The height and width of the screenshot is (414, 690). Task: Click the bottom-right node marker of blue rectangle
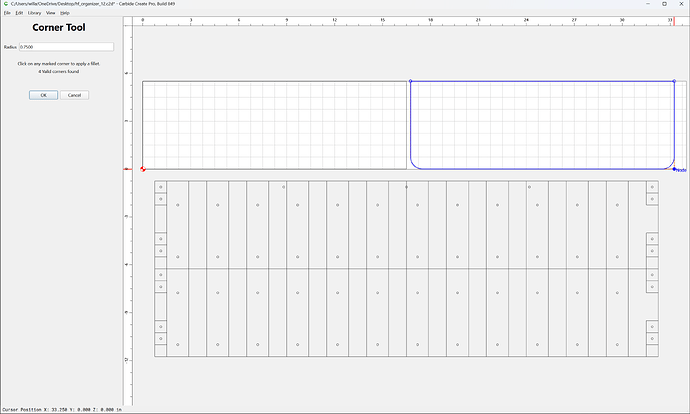[674, 169]
